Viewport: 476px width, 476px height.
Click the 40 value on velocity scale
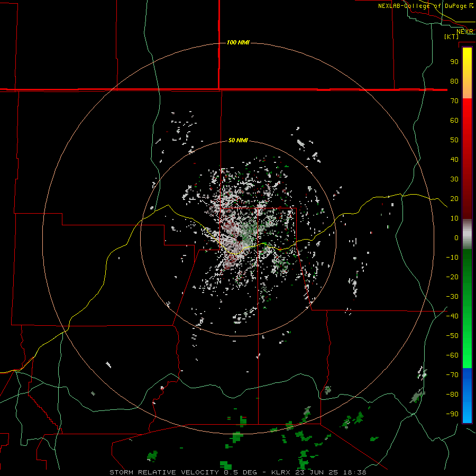coord(454,159)
